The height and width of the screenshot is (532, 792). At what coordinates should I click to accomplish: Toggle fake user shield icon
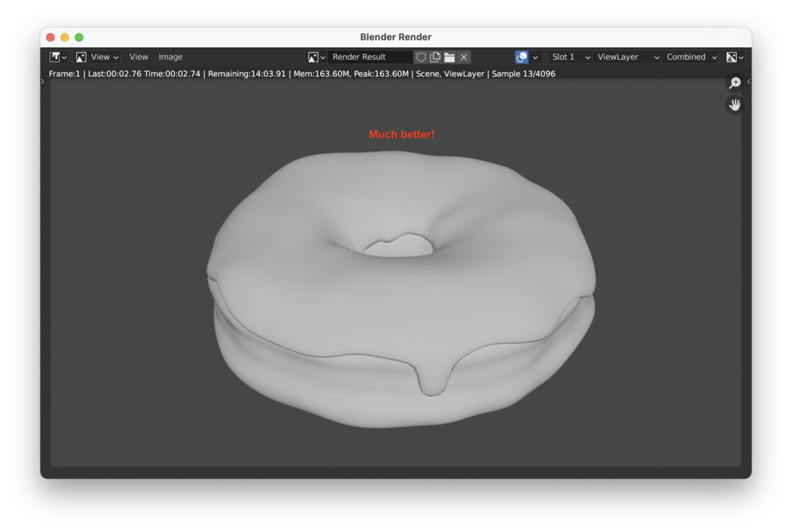[x=421, y=57]
